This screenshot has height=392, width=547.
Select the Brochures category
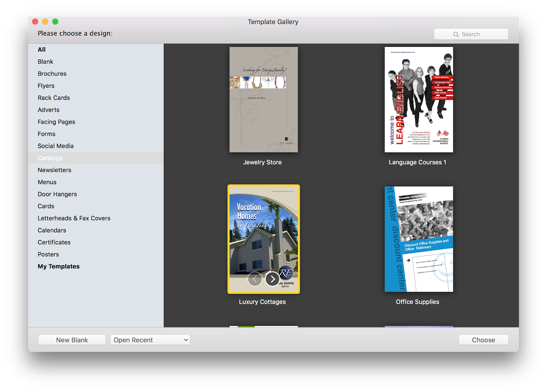[x=52, y=73]
